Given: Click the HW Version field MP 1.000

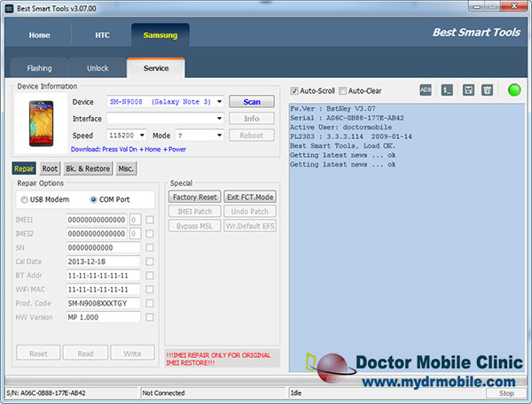Looking at the screenshot, I should pyautogui.click(x=103, y=317).
